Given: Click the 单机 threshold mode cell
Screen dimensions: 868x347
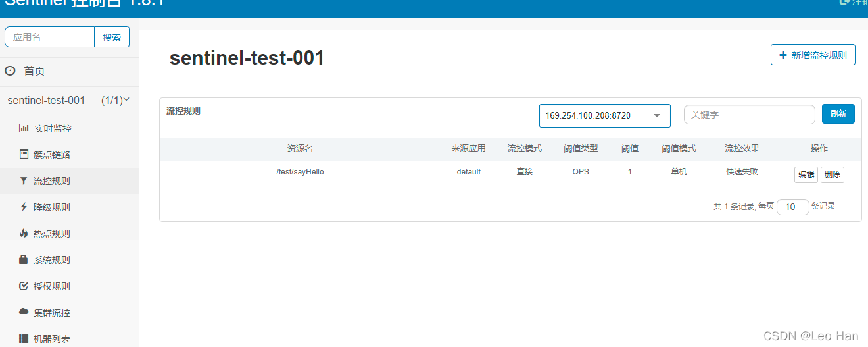Looking at the screenshot, I should [x=679, y=172].
